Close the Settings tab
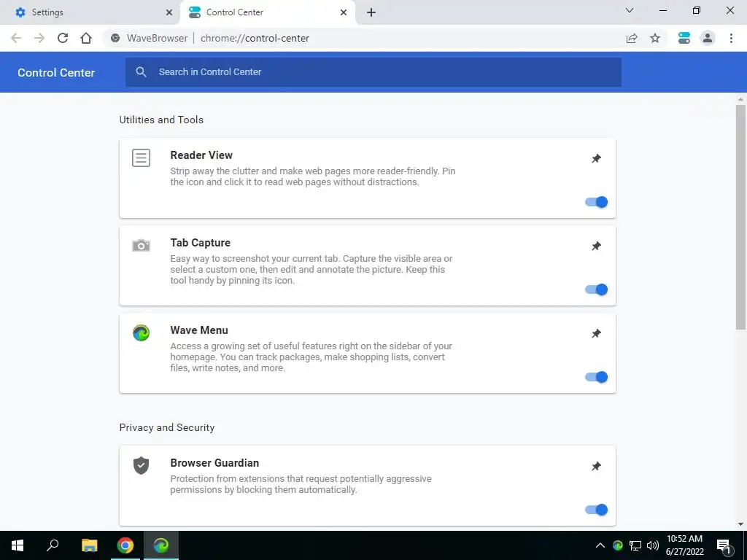Viewport: 747px width, 560px height. [x=169, y=12]
